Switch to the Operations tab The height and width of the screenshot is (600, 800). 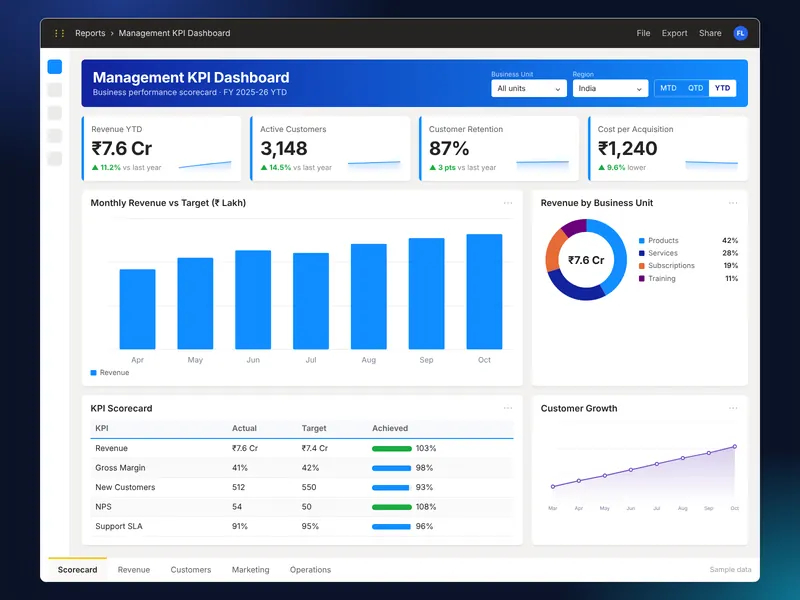point(310,569)
